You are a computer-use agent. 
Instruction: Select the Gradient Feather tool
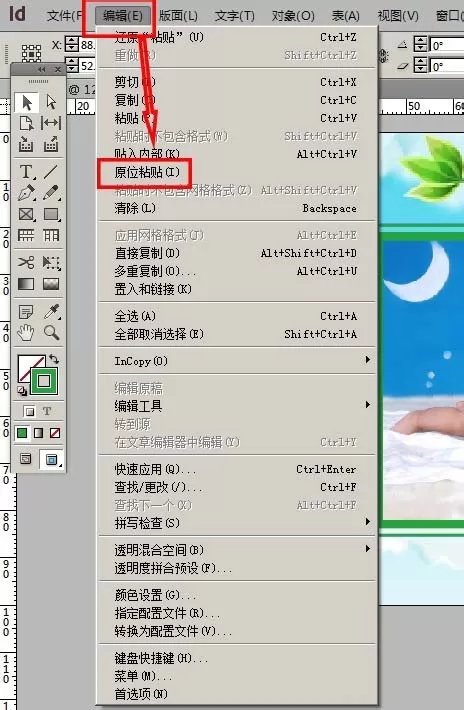(51, 284)
